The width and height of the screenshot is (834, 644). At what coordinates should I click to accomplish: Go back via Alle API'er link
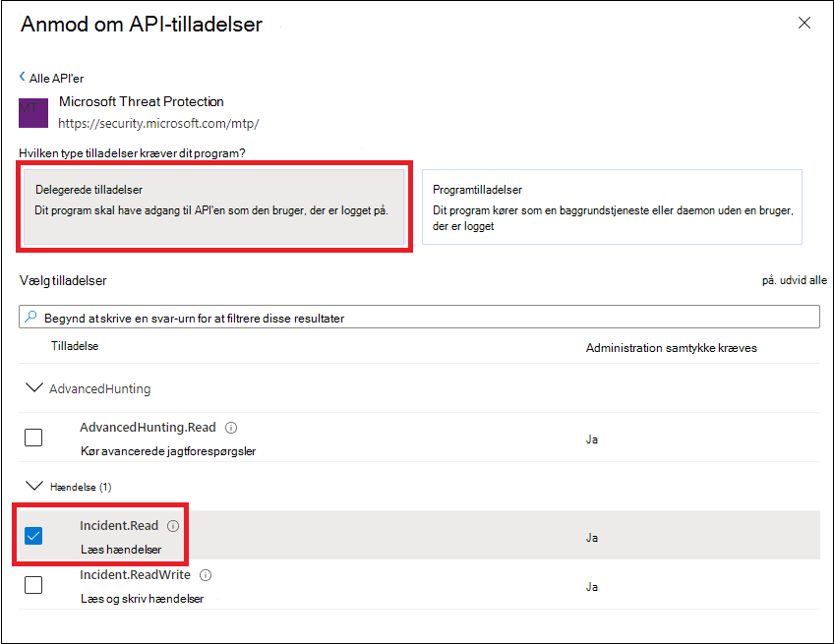point(56,79)
